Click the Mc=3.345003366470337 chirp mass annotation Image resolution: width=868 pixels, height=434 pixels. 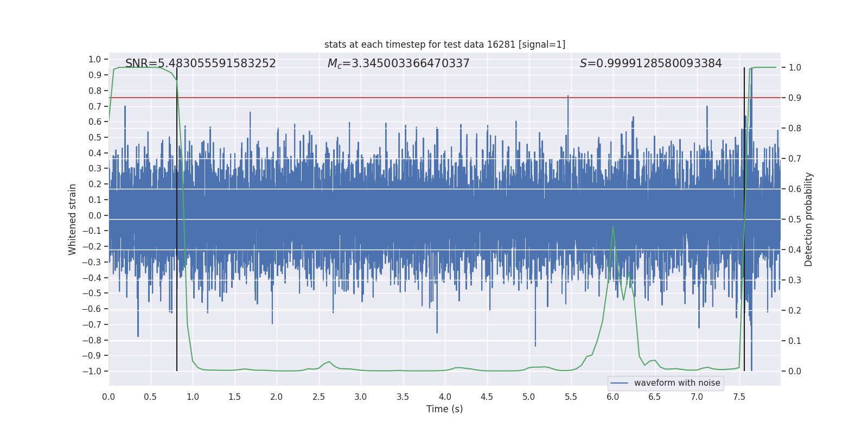[399, 63]
